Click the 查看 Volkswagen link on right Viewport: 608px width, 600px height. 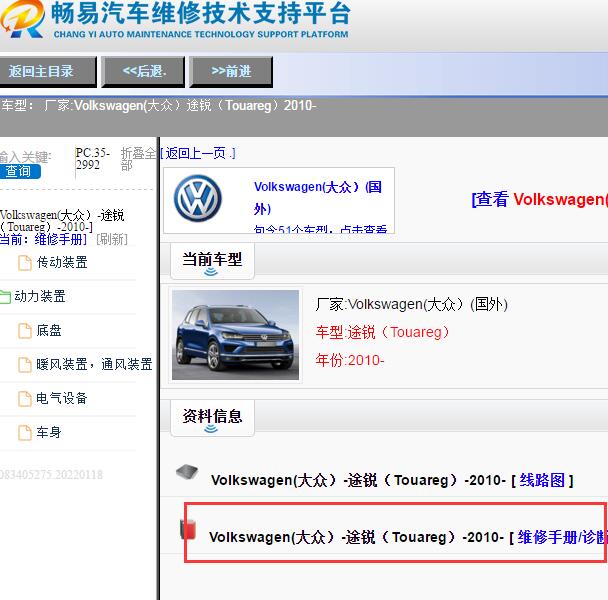(539, 199)
